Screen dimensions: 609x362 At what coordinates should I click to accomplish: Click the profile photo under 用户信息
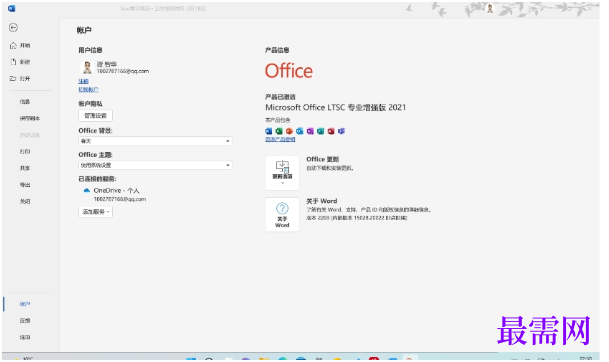87,67
